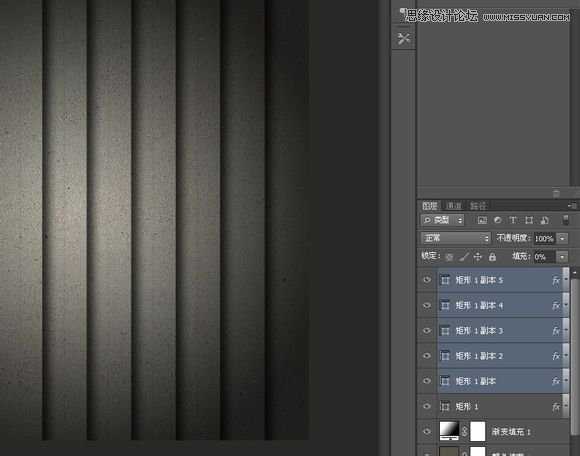Expand effects arrow on 矩形 1 layer

pyautogui.click(x=566, y=406)
